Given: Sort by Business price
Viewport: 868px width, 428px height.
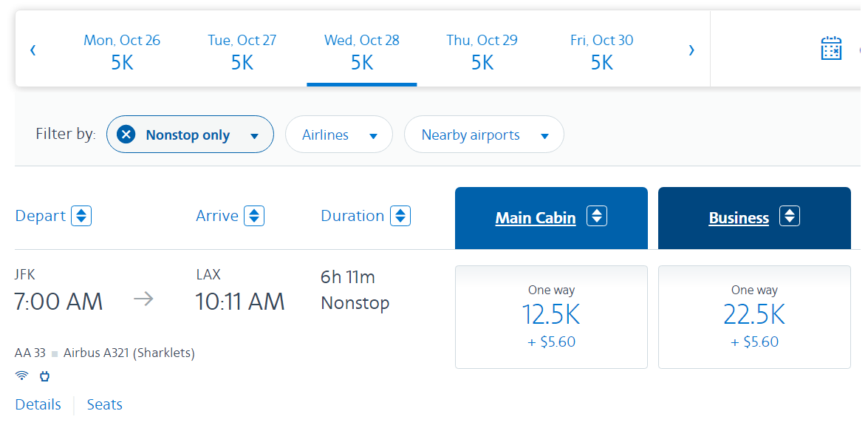Looking at the screenshot, I should (790, 216).
